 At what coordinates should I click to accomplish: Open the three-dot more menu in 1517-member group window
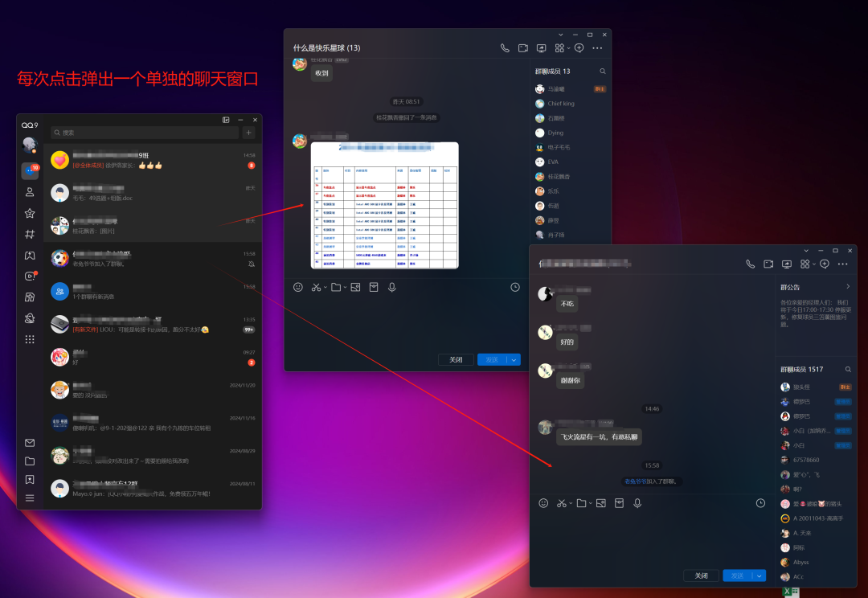[x=842, y=264]
